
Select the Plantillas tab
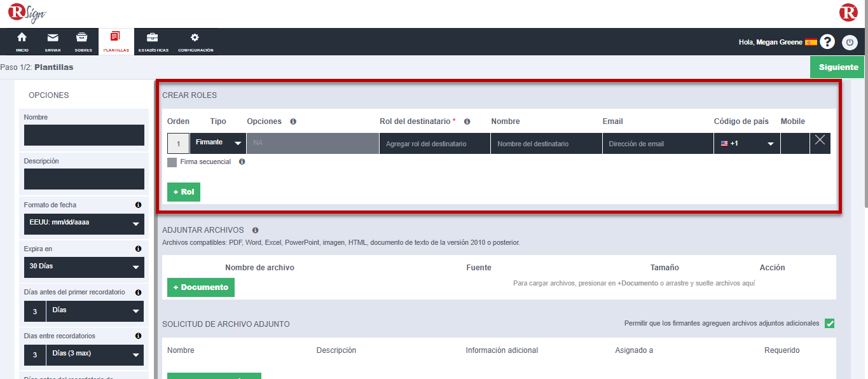[116, 41]
